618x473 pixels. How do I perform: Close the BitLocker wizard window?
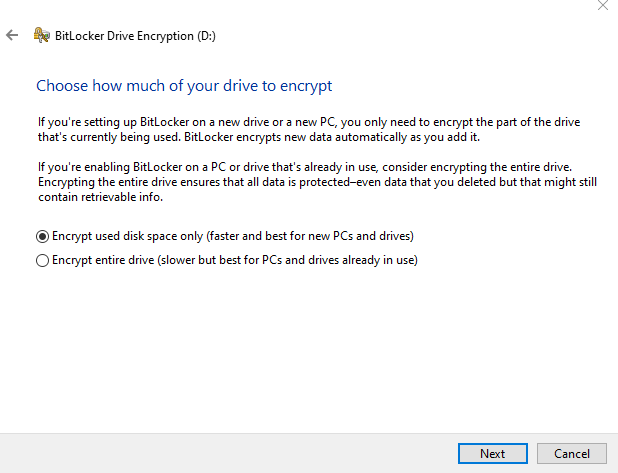coord(602,6)
